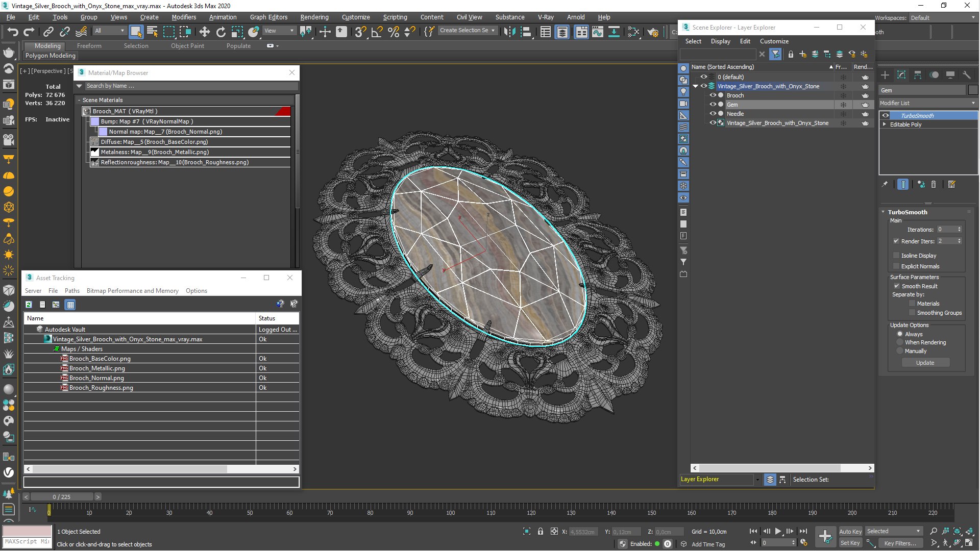Click the Scene Explorer filter funnel icon
This screenshot has width=980, height=551.
pyautogui.click(x=775, y=54)
